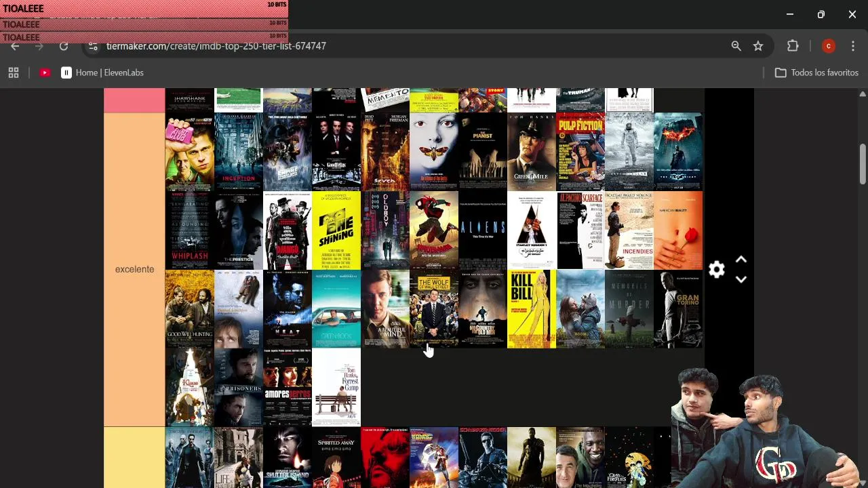Open the page zoom magnifier icon
Viewport: 868px width, 488px height.
point(736,46)
